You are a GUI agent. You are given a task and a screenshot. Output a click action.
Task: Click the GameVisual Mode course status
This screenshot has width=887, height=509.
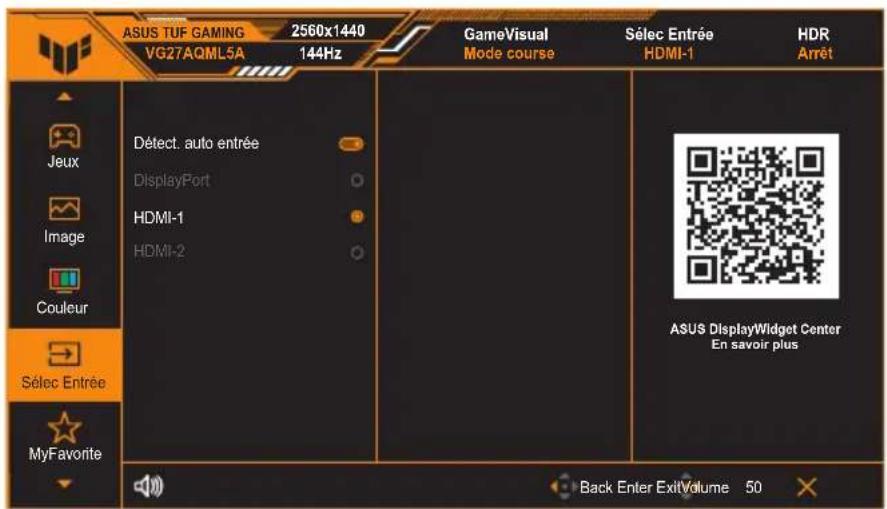(x=509, y=44)
